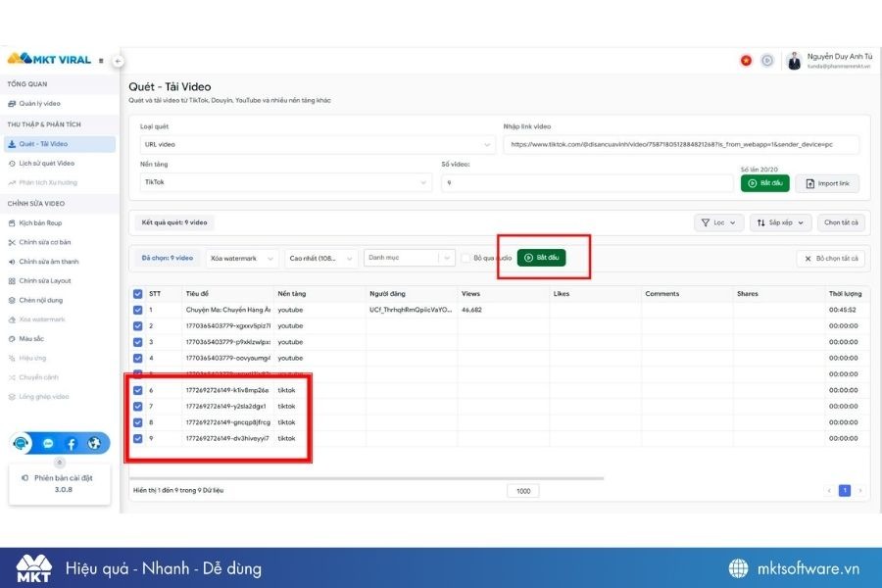882x588 pixels.
Task: Click the horizontal scrollbar under the table
Action: coord(367,478)
